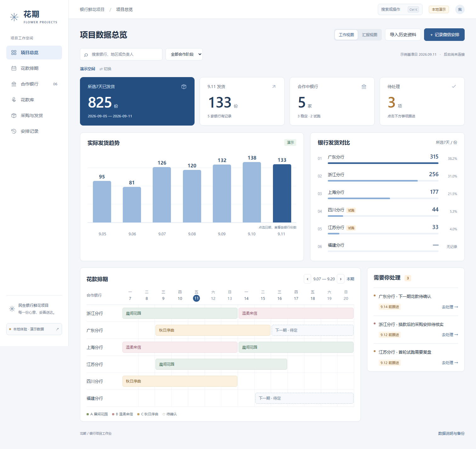Click the 浙江分行 progress bar in 银行发货对比
This screenshot has width=476, height=449.
click(383, 181)
